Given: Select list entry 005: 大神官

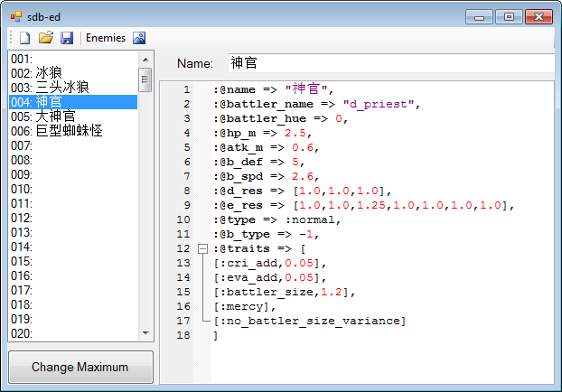Looking at the screenshot, I should click(73, 117).
